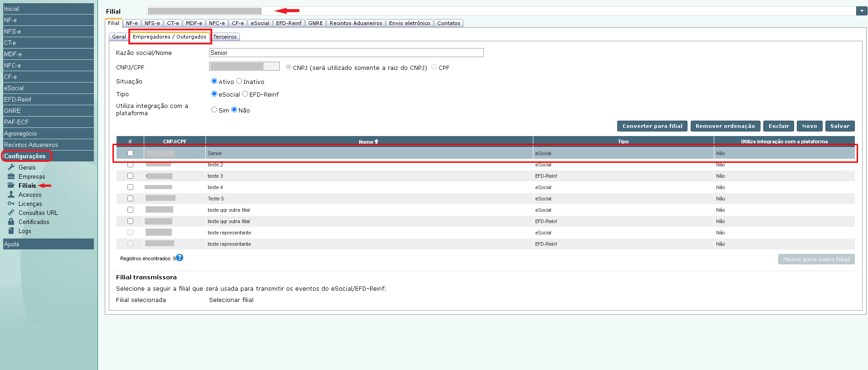Click the Gerais wrench icon
Image resolution: width=868 pixels, height=370 pixels.
pyautogui.click(x=11, y=167)
